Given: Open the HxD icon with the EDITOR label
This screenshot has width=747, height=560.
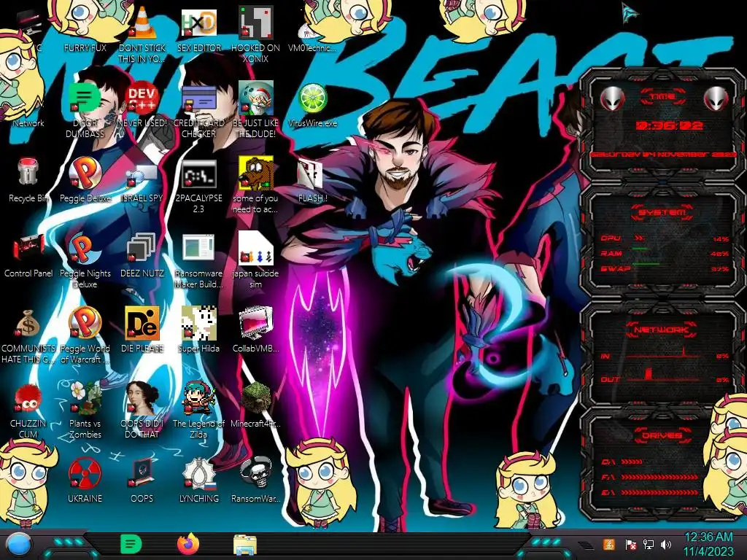Looking at the screenshot, I should pos(199,23).
